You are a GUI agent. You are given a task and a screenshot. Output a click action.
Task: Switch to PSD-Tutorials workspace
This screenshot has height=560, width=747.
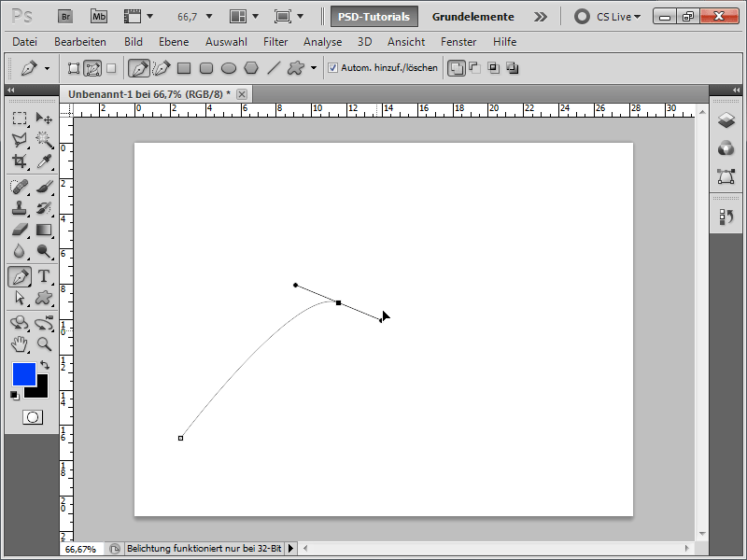coord(374,17)
